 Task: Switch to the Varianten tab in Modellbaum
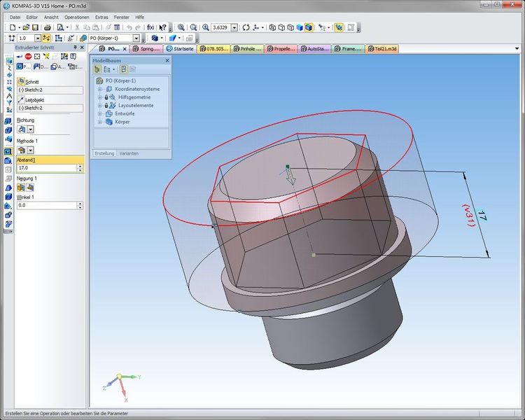point(129,153)
